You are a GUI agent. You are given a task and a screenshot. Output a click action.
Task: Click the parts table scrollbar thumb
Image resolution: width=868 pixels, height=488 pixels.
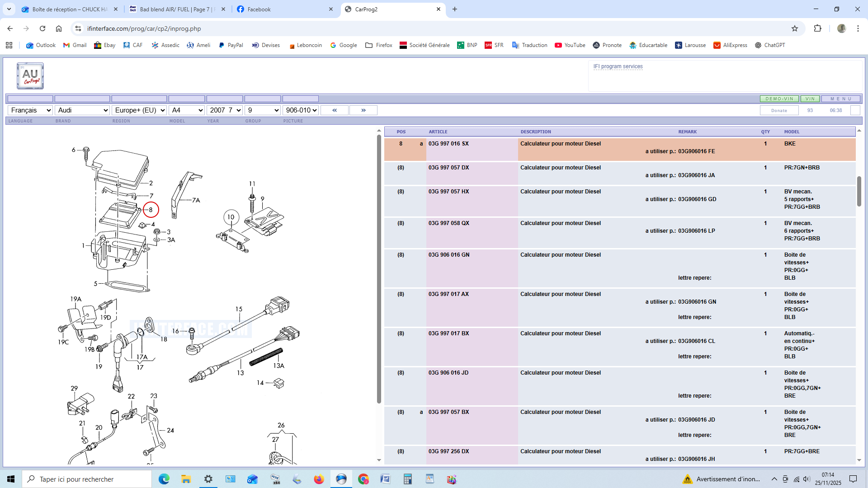coord(859,191)
